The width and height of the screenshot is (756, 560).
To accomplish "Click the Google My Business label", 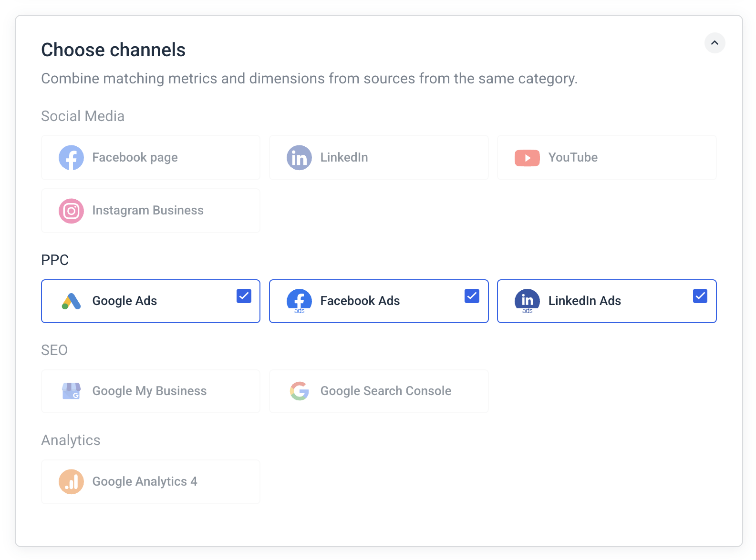I will tap(149, 391).
